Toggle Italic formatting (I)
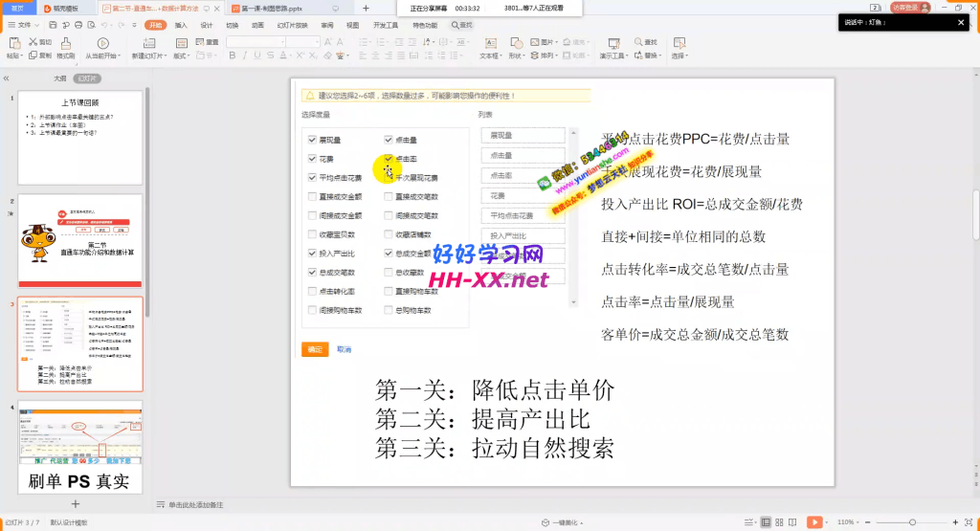 coord(244,55)
